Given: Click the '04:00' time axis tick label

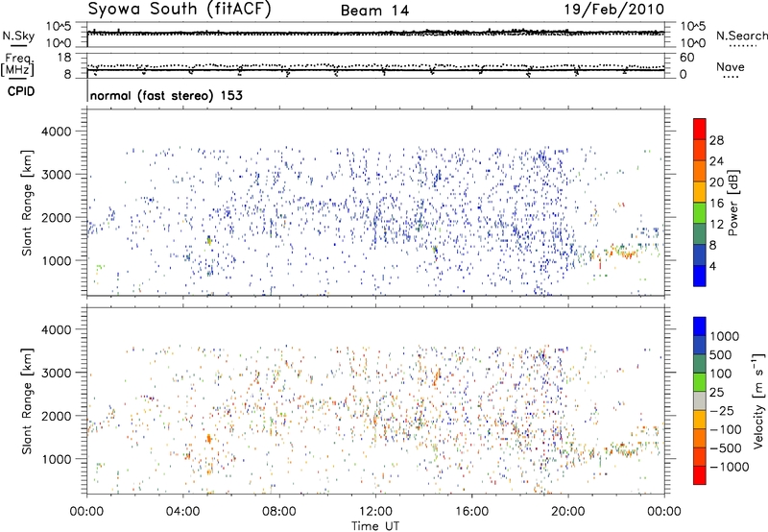Looking at the screenshot, I should [183, 512].
